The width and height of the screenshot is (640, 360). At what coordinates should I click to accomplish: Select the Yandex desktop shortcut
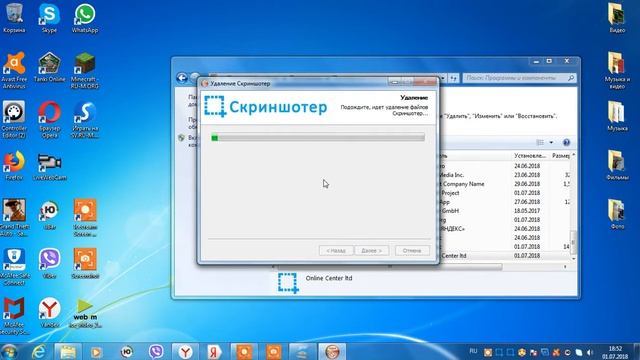pyautogui.click(x=49, y=313)
